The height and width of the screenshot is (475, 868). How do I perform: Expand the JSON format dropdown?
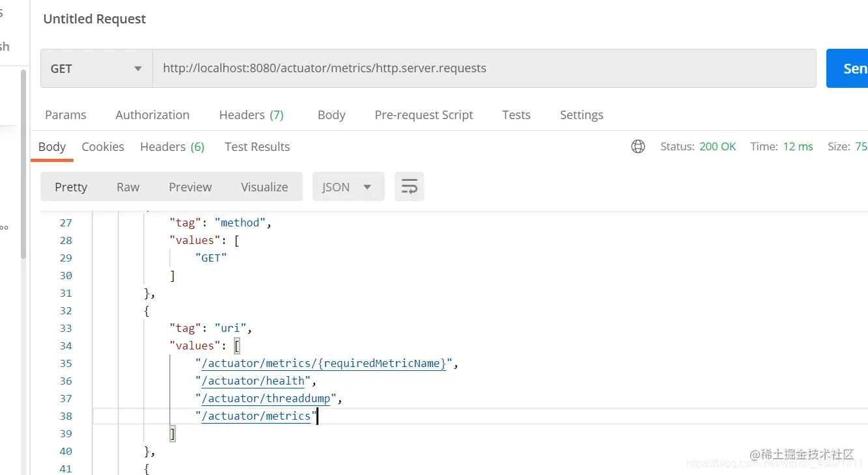click(x=348, y=187)
